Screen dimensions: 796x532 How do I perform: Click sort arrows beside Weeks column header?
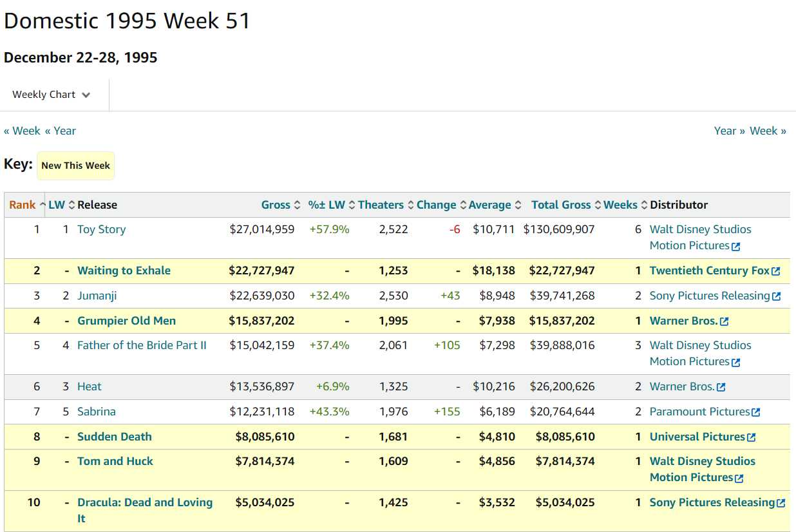pos(644,205)
